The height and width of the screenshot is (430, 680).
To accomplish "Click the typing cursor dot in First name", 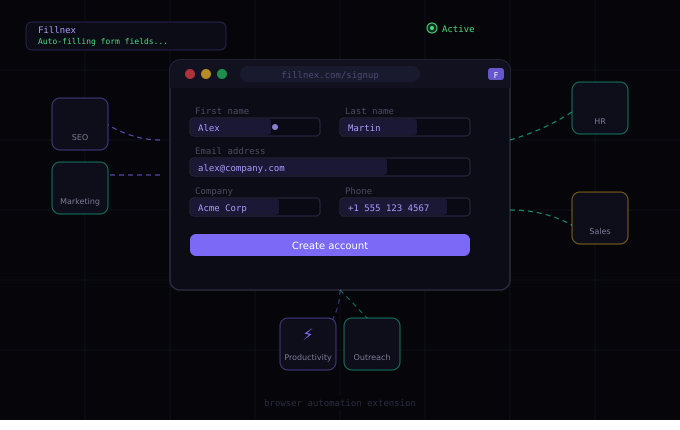I will pos(275,127).
